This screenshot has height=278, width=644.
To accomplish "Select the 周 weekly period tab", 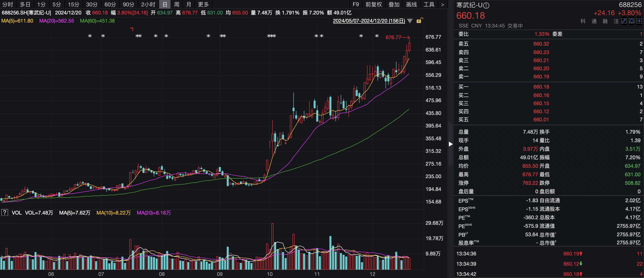I will [177, 4].
